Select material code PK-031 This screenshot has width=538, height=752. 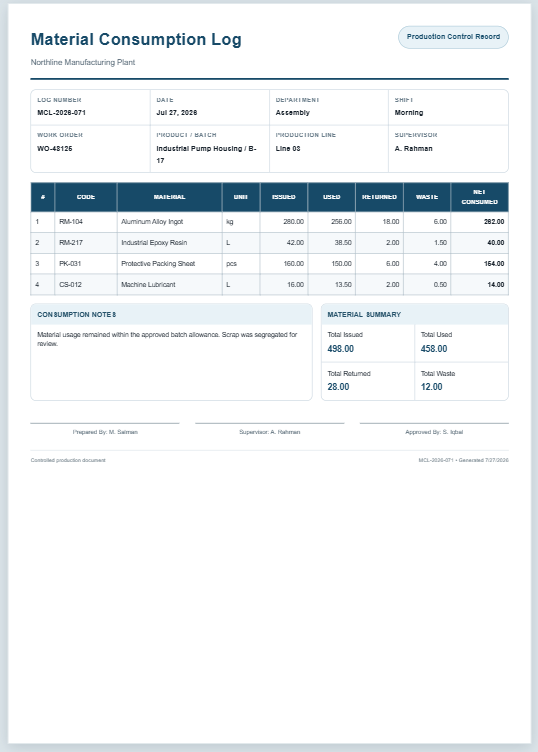70,264
